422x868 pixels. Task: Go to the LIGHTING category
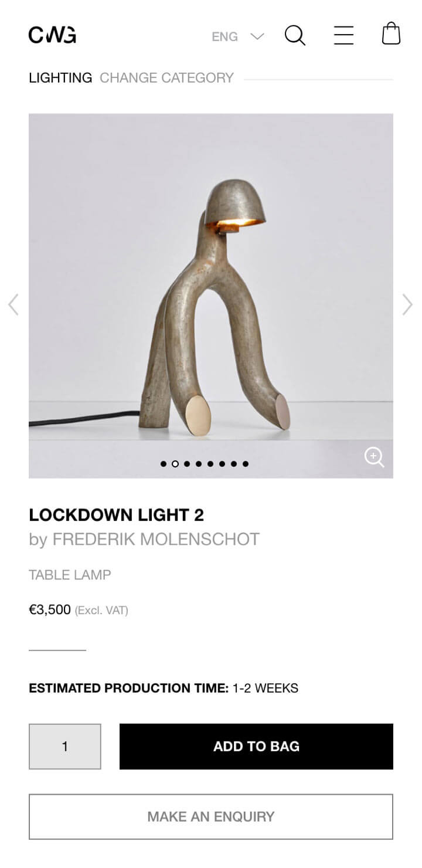click(60, 78)
